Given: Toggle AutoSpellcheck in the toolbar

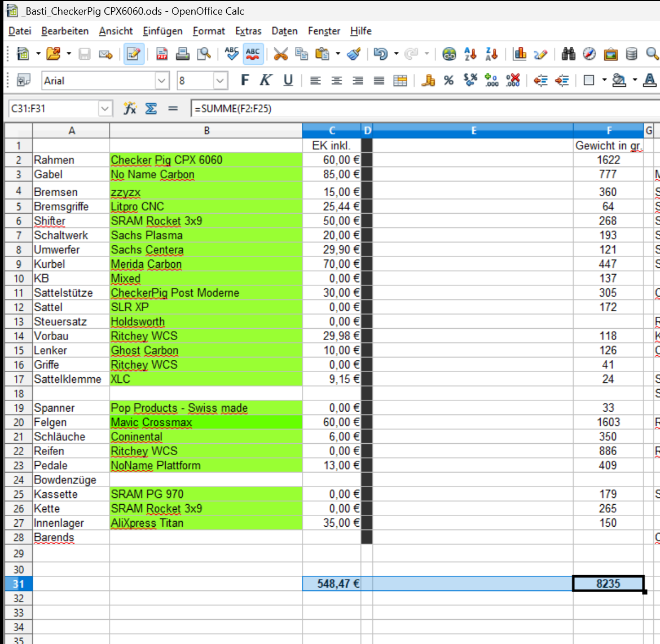Looking at the screenshot, I should pyautogui.click(x=253, y=54).
